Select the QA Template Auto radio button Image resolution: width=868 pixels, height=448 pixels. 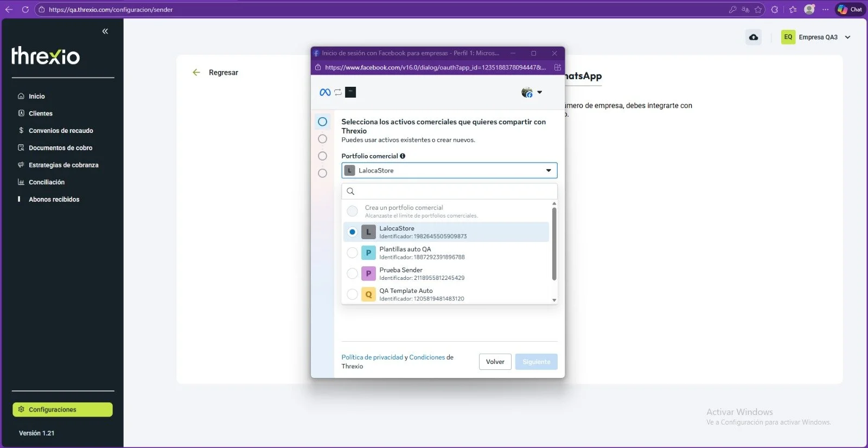pyautogui.click(x=352, y=295)
